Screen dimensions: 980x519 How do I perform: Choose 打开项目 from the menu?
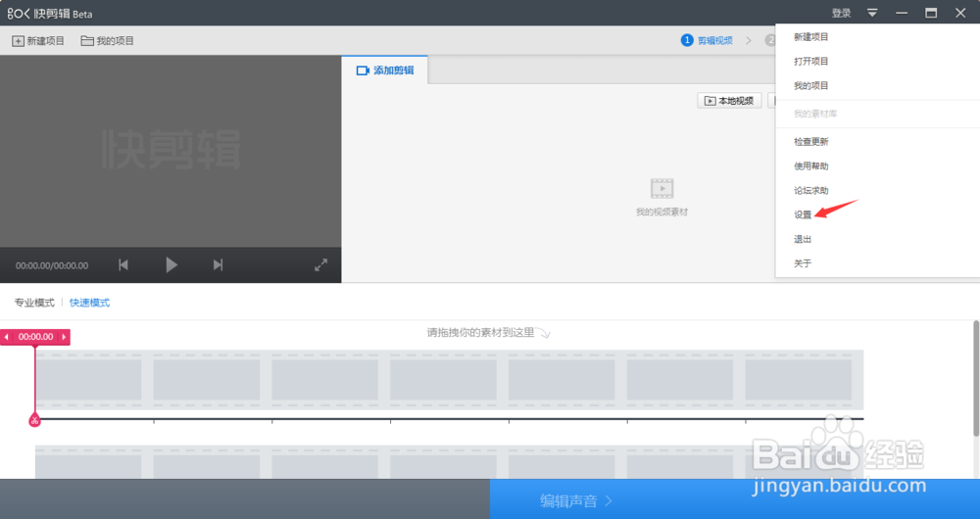pyautogui.click(x=811, y=62)
